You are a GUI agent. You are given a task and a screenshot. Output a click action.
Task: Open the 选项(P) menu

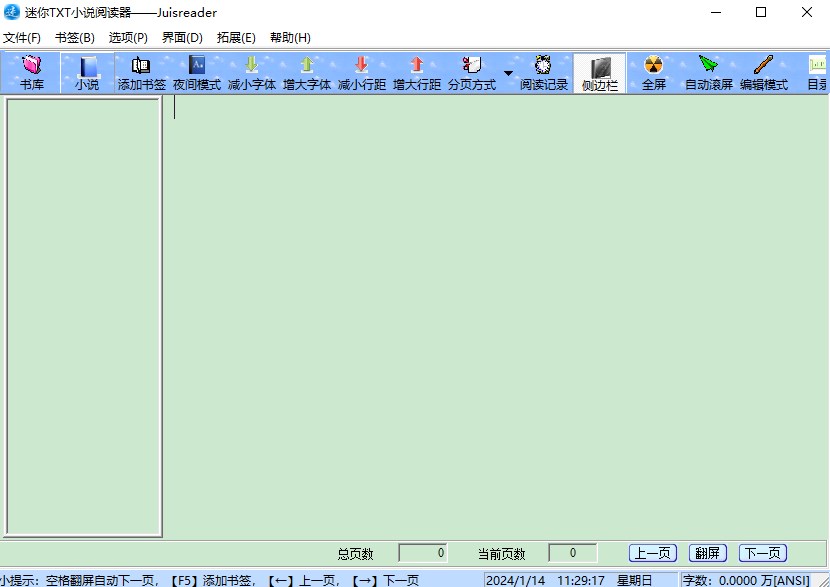(x=128, y=38)
